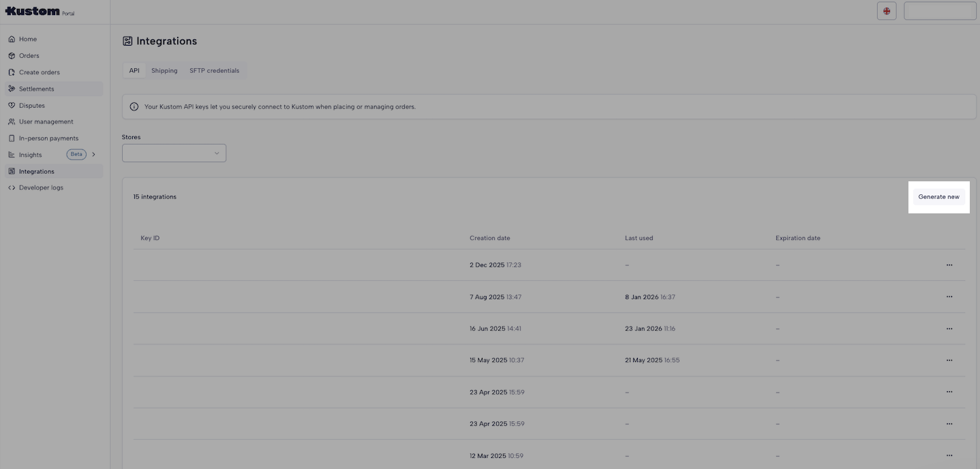Click the Developer logs code icon
Viewport: 980px width, 469px height.
point(12,187)
